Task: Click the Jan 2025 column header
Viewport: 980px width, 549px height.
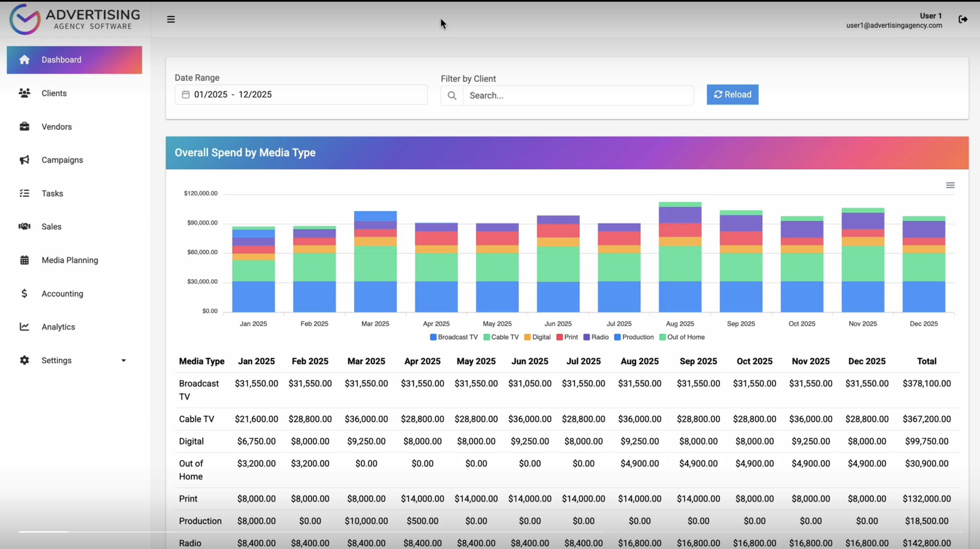Action: 256,361
